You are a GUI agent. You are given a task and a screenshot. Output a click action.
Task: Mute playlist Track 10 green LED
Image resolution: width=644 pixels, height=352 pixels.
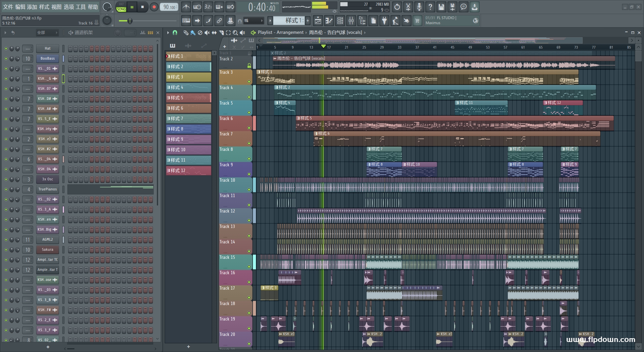249,189
